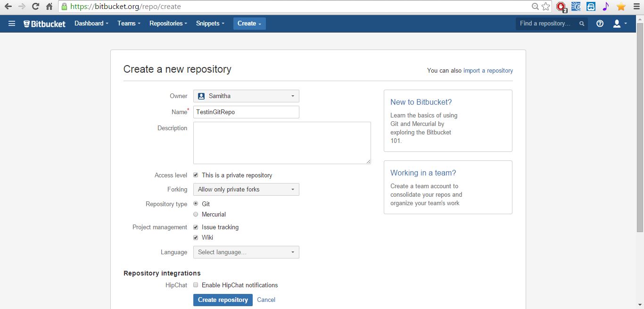
Task: Click the yellow star extension icon
Action: point(621,7)
